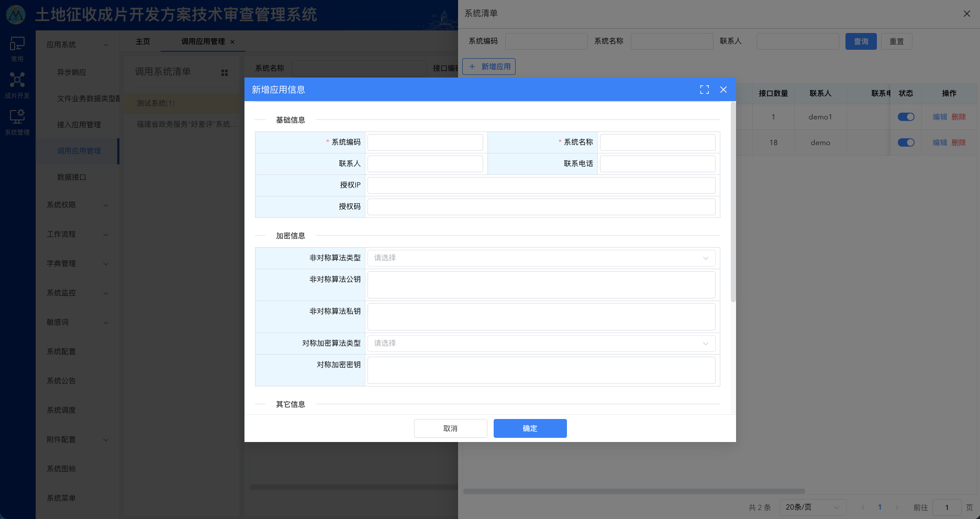
Task: Click the next page arrow in pagination
Action: click(x=897, y=507)
